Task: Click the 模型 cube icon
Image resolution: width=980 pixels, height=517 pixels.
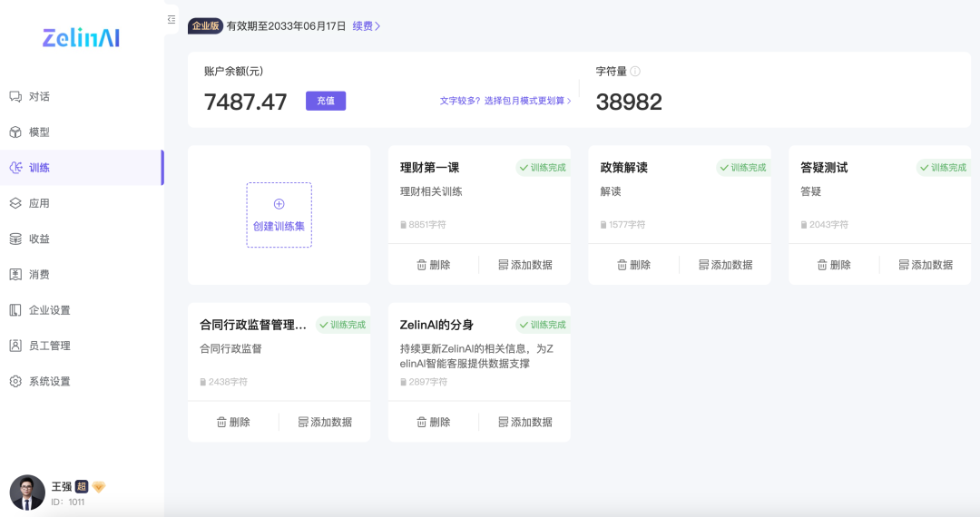Action: coord(15,132)
